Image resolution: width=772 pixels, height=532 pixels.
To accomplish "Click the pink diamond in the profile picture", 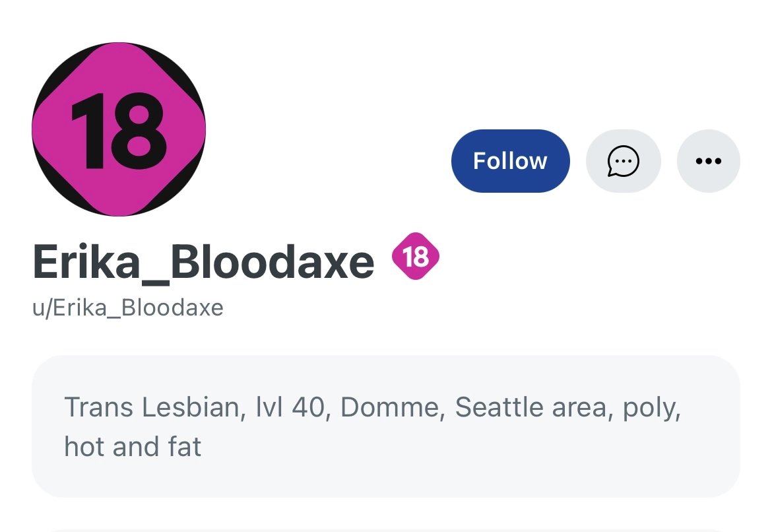I will click(119, 129).
